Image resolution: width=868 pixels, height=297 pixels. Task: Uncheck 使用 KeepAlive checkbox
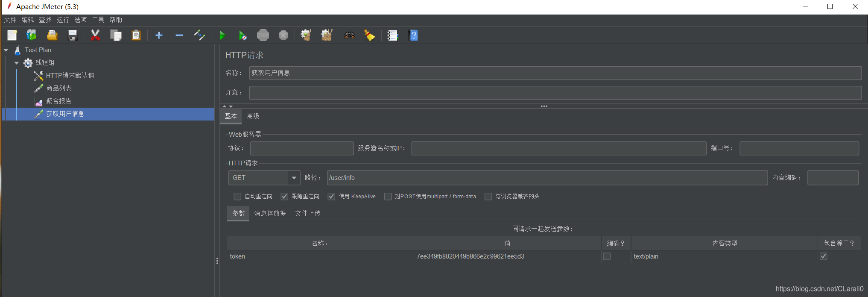pyautogui.click(x=331, y=197)
